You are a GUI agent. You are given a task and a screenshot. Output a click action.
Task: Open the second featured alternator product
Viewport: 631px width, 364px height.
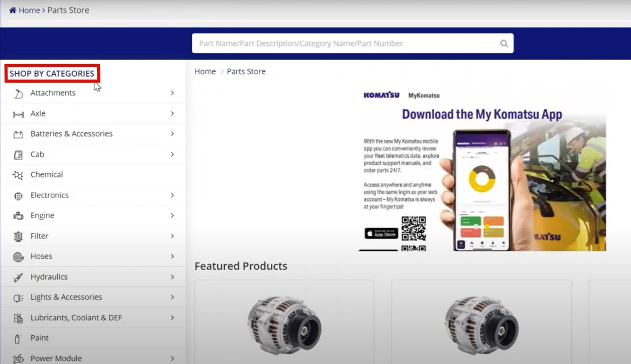point(481,322)
